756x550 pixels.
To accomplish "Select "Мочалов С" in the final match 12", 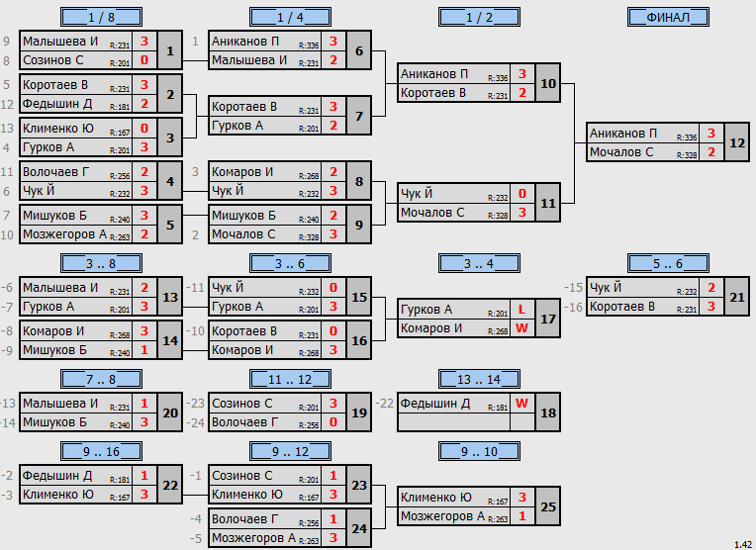I will pos(621,152).
